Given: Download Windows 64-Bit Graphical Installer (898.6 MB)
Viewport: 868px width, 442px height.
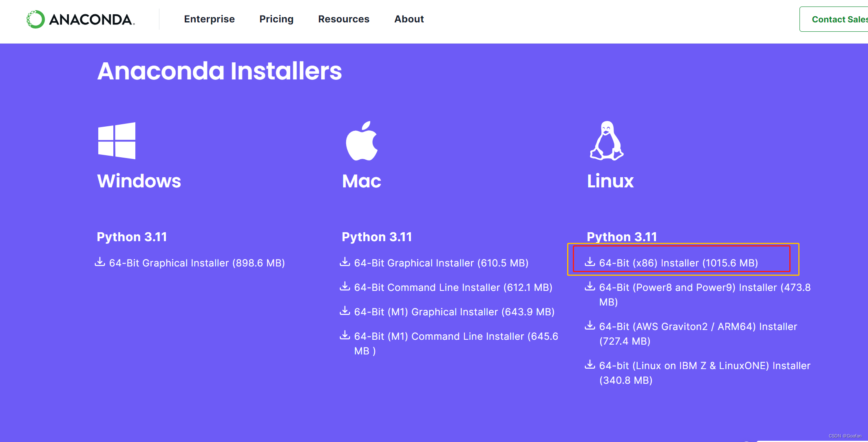Looking at the screenshot, I should (197, 263).
